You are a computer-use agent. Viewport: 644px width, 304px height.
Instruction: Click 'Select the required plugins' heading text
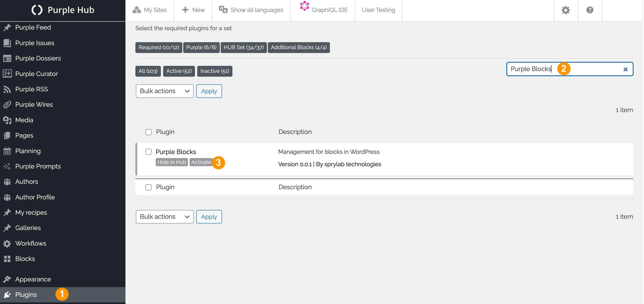tap(183, 28)
